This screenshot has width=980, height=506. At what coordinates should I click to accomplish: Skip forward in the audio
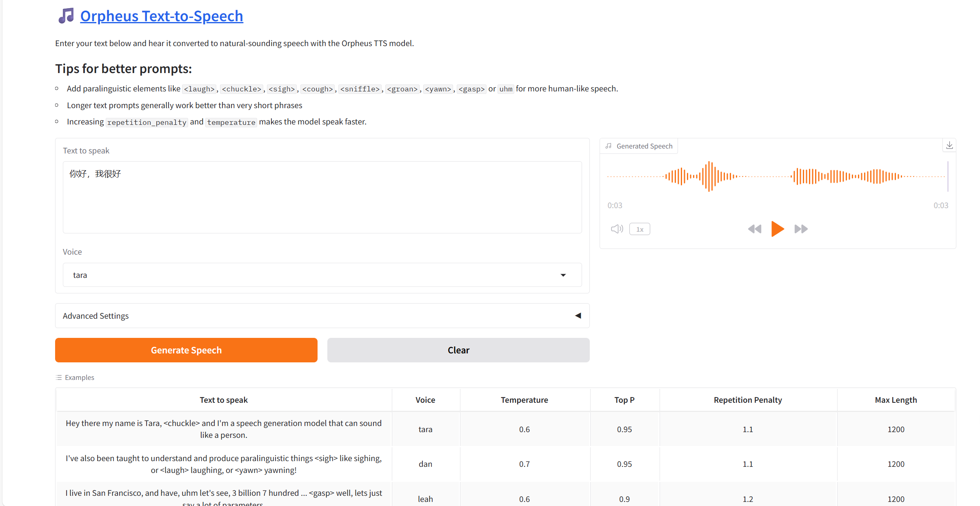pos(801,229)
